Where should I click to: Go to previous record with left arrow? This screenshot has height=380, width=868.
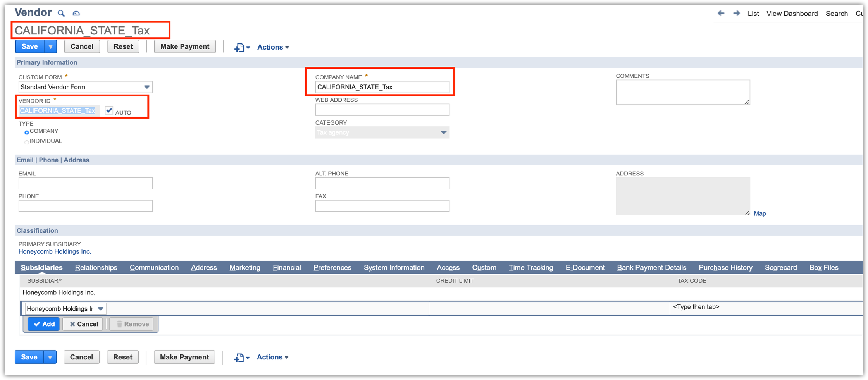(x=721, y=13)
